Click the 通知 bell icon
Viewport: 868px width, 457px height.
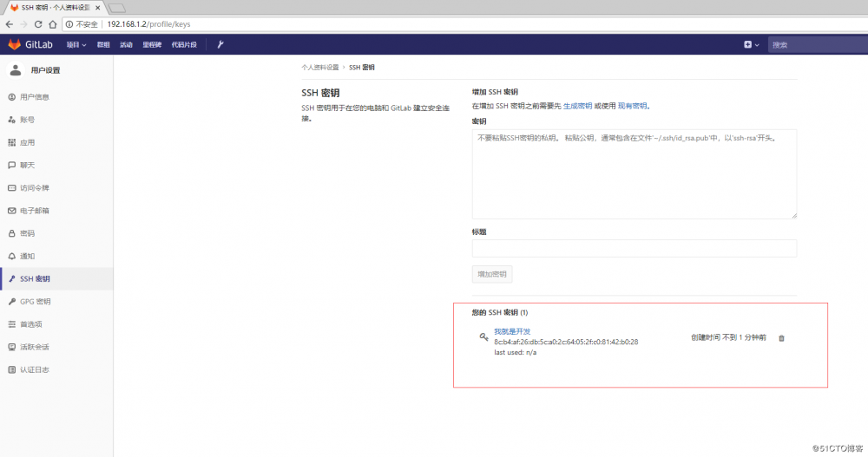pyautogui.click(x=11, y=256)
